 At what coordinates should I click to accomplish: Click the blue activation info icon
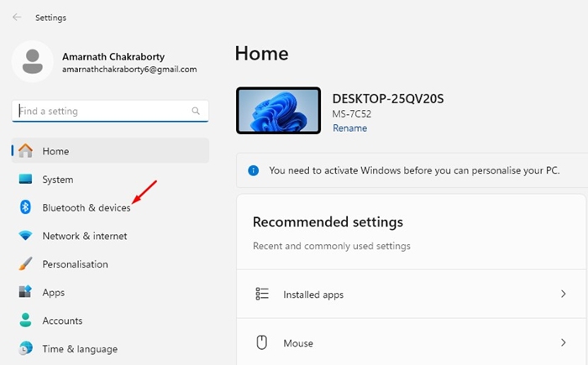[254, 170]
